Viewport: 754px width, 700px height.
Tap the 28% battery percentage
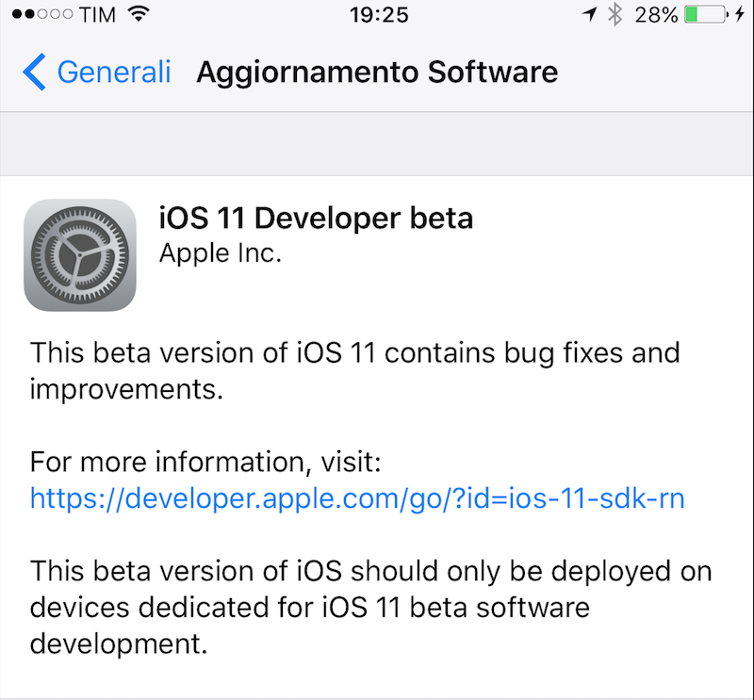655,15
